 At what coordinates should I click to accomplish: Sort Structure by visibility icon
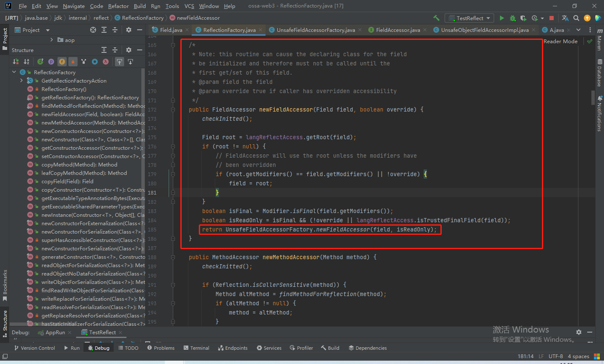click(x=16, y=62)
